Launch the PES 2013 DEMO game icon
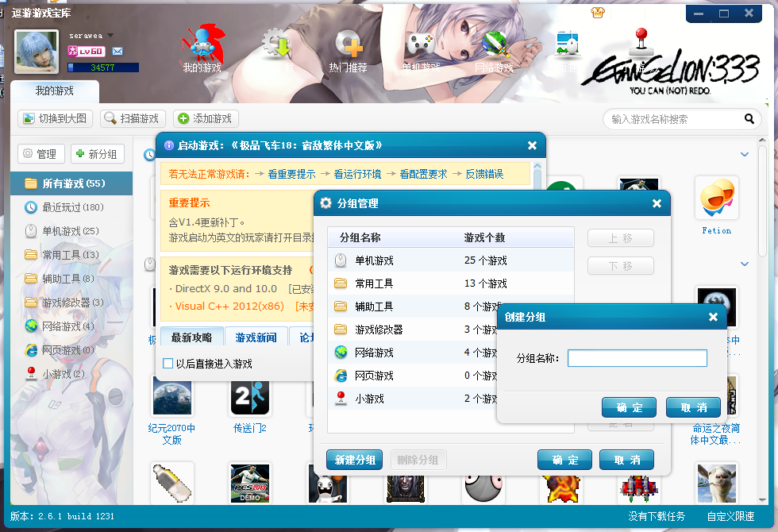Viewport: 778px width, 532px height. (250, 484)
